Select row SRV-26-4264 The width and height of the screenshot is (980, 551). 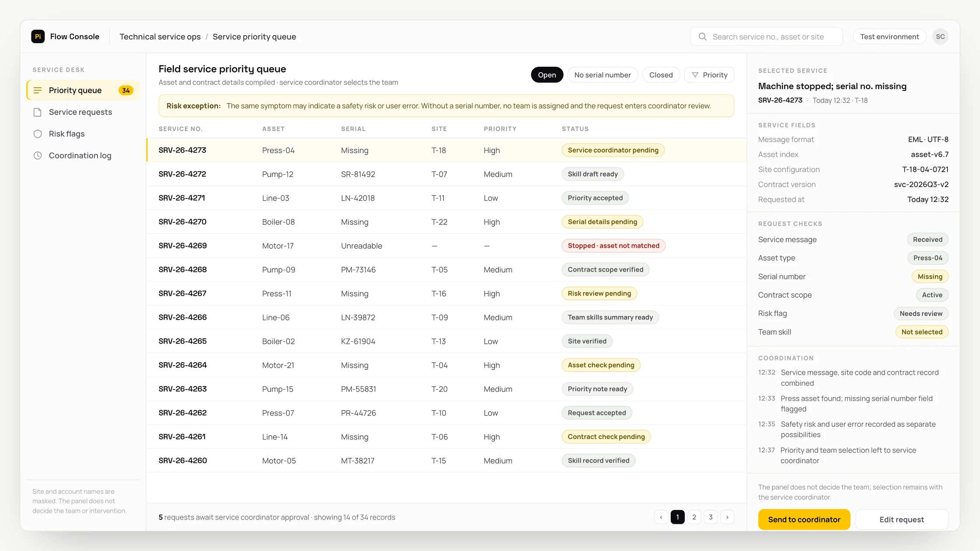446,365
